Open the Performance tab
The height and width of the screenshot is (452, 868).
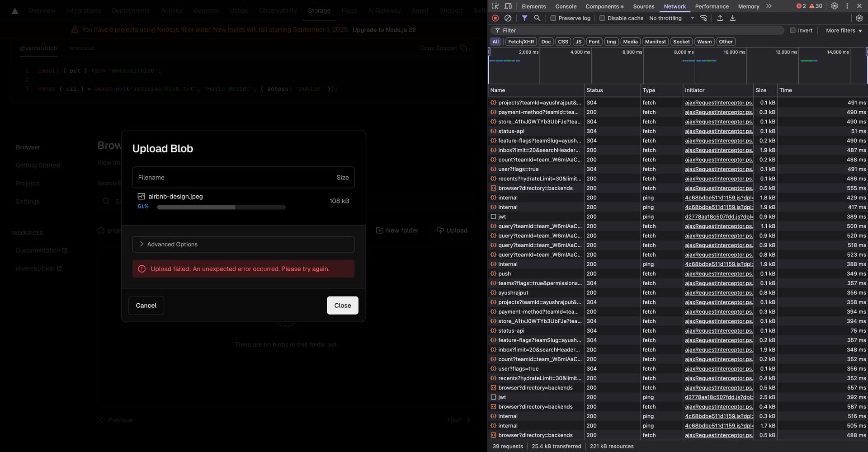[712, 6]
